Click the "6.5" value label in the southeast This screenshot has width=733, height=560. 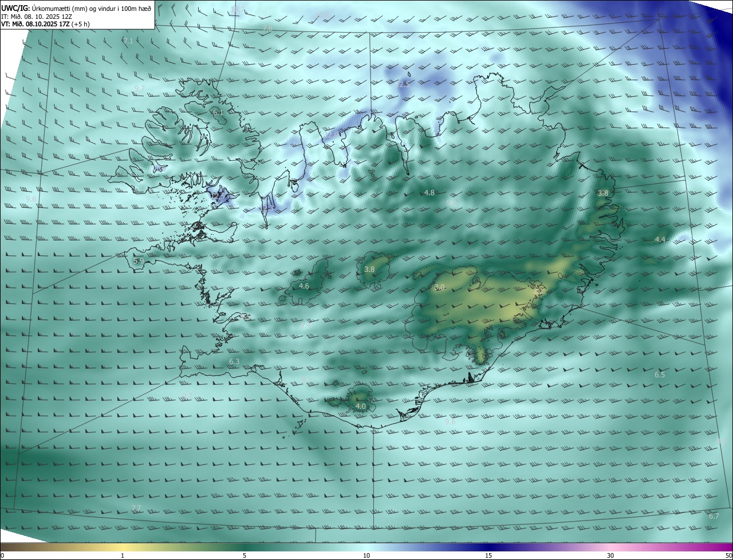(x=660, y=374)
